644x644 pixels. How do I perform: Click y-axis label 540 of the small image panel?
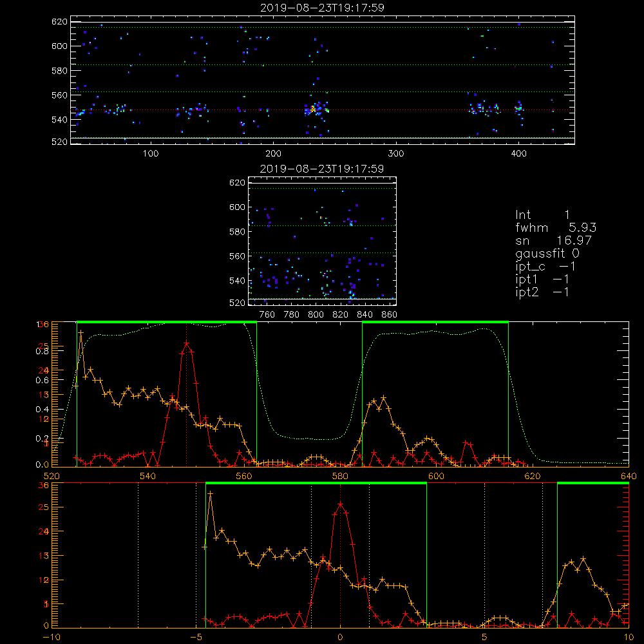tap(237, 281)
